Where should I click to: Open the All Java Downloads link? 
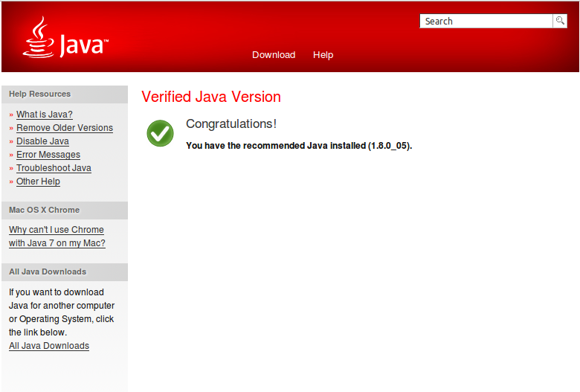pyautogui.click(x=49, y=346)
